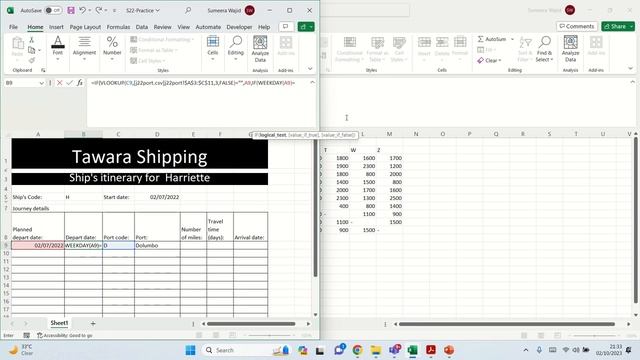Viewport: 640px width, 360px height.
Task: Open the Name Box dropdown arrow
Action: pos(41,83)
